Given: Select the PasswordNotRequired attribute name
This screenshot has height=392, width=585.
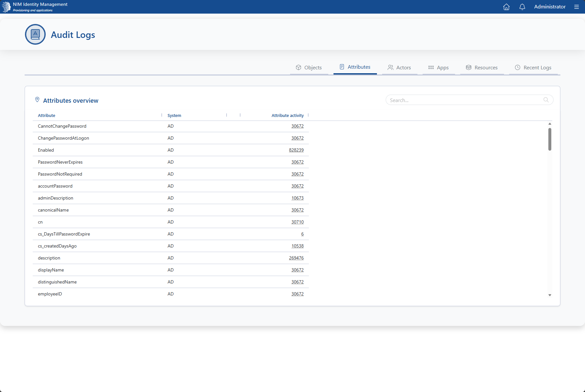Looking at the screenshot, I should (x=60, y=174).
